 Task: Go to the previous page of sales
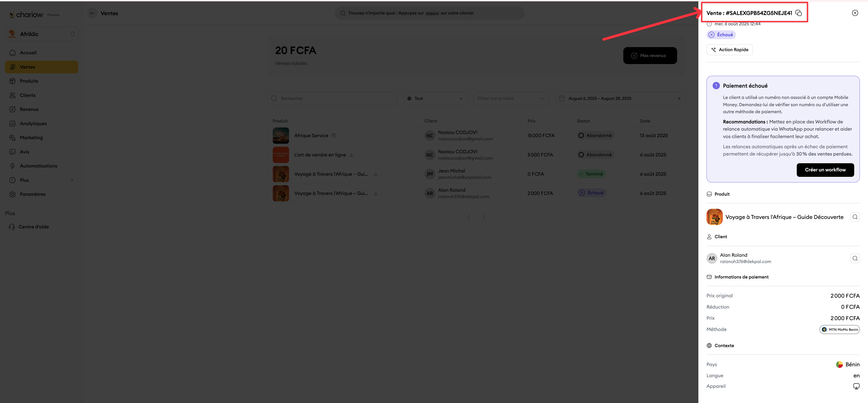coord(469,217)
